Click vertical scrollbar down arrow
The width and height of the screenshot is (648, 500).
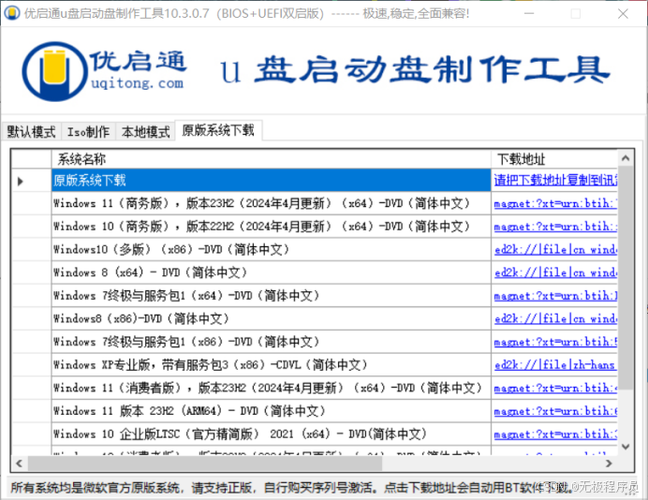click(x=626, y=447)
